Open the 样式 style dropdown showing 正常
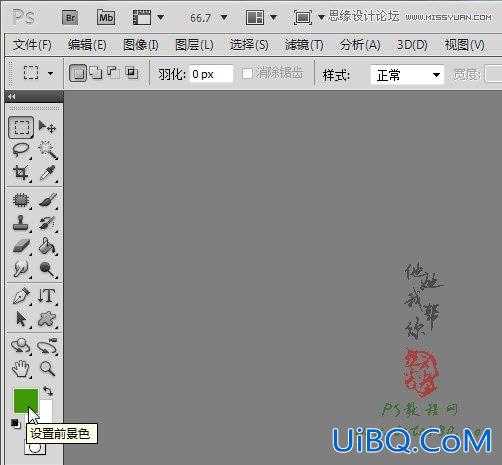502x465 pixels. coord(407,75)
